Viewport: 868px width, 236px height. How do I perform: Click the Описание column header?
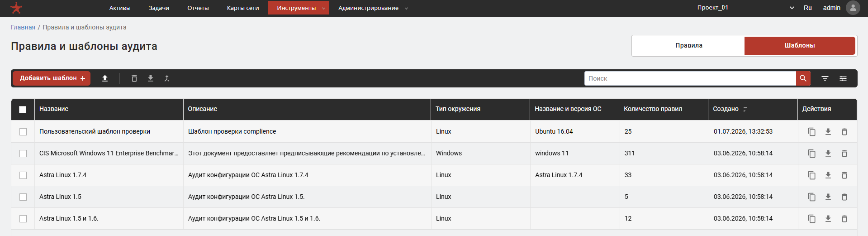pyautogui.click(x=203, y=109)
